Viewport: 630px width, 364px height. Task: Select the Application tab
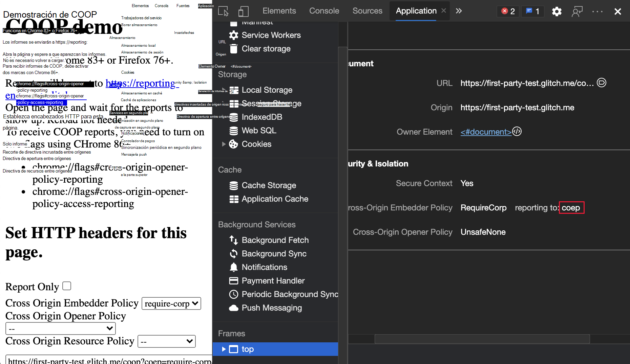(x=416, y=11)
